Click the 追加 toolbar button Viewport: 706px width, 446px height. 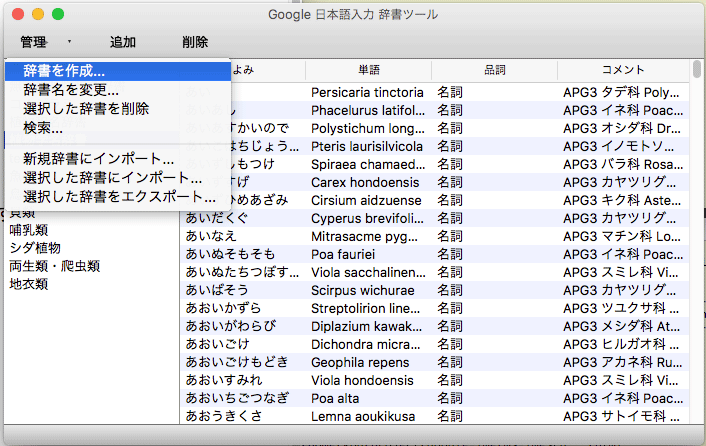point(123,42)
